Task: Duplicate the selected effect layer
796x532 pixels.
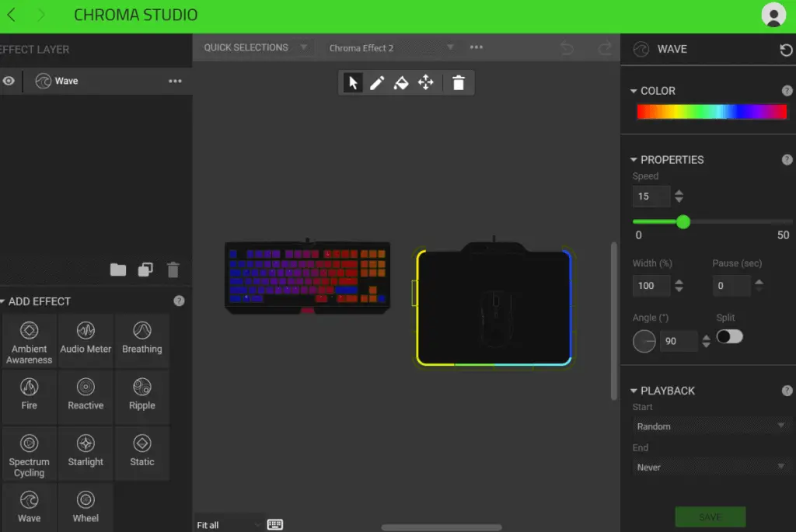Action: [x=145, y=269]
